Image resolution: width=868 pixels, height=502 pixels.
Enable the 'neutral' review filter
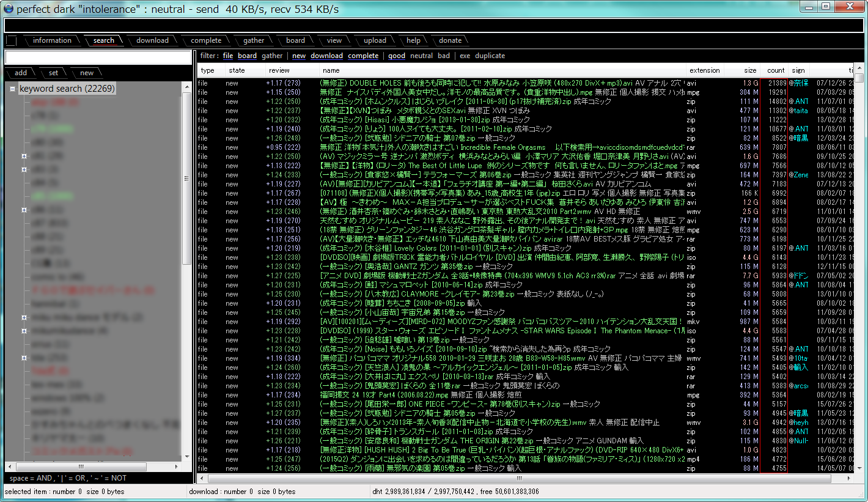[421, 56]
